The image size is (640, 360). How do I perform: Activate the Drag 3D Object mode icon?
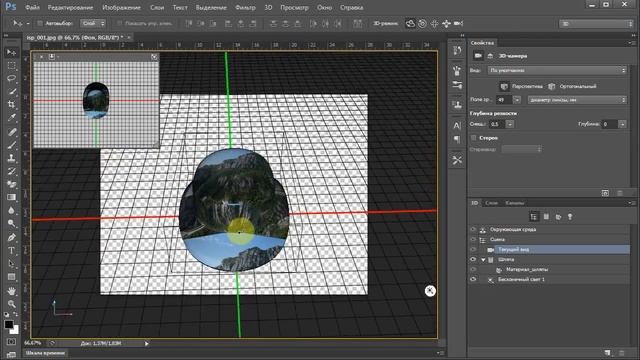(x=434, y=24)
